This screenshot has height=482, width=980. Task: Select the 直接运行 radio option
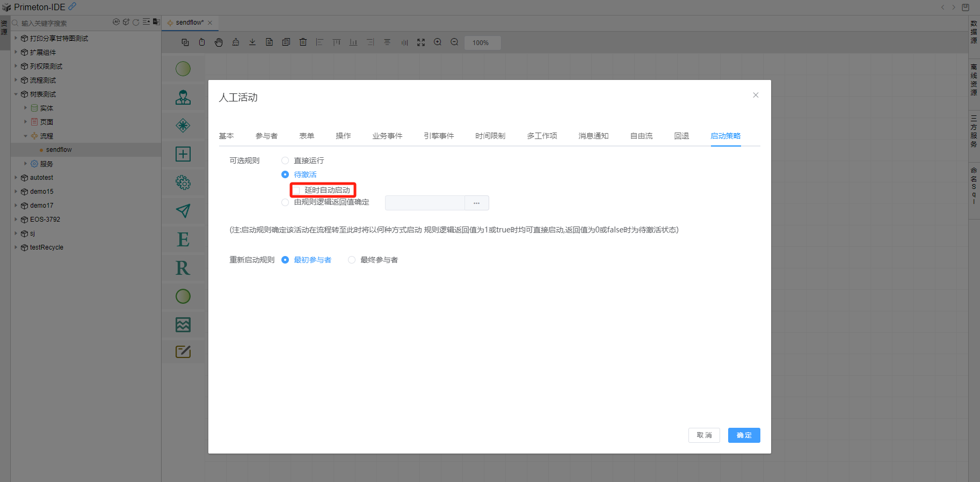[285, 160]
